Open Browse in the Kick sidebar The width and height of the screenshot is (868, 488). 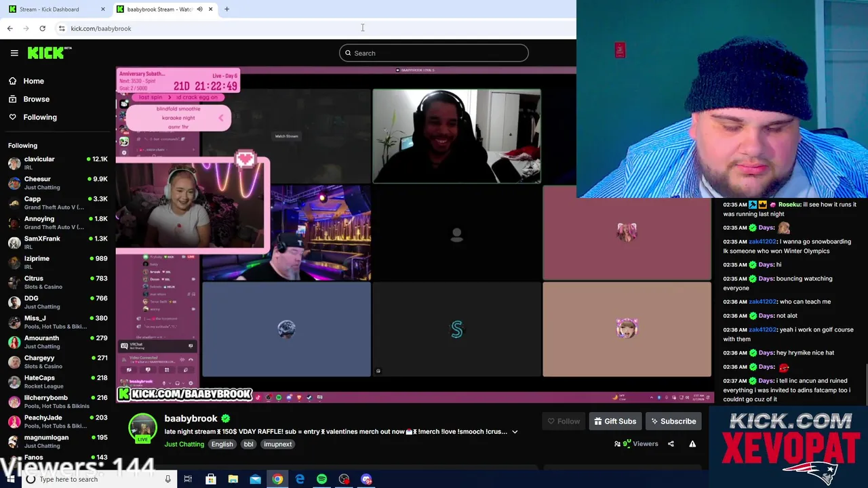[36, 99]
